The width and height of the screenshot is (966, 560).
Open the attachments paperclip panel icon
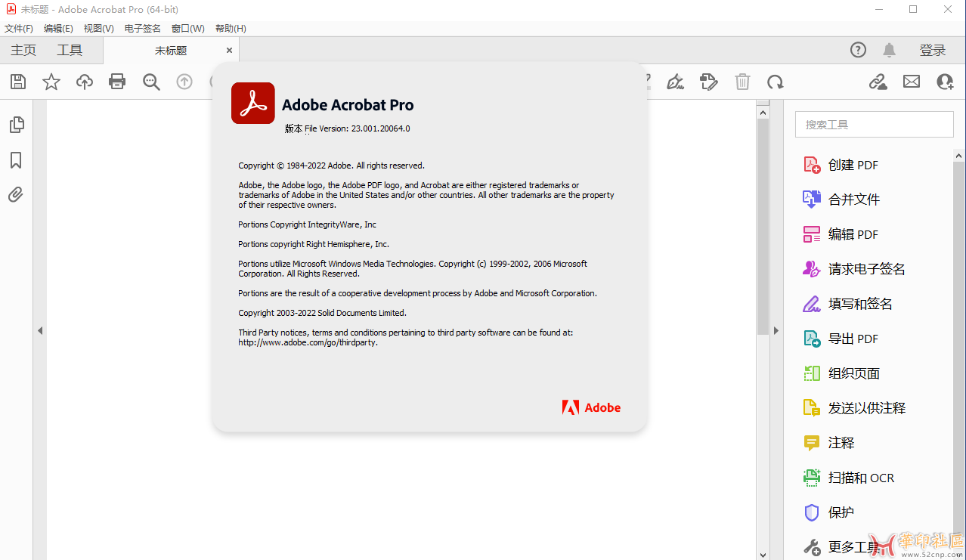tap(16, 195)
